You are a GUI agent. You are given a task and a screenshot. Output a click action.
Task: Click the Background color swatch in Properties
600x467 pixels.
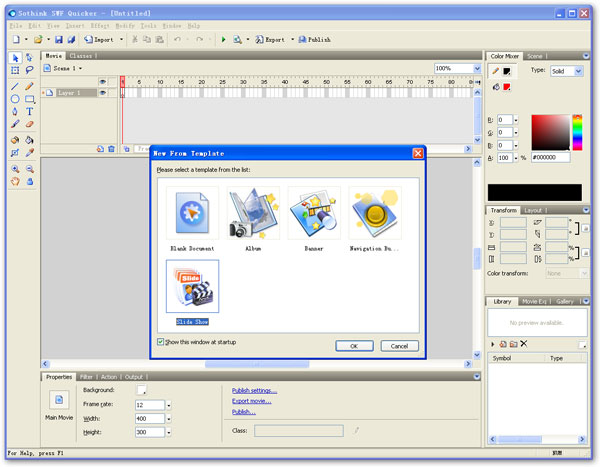click(x=141, y=390)
